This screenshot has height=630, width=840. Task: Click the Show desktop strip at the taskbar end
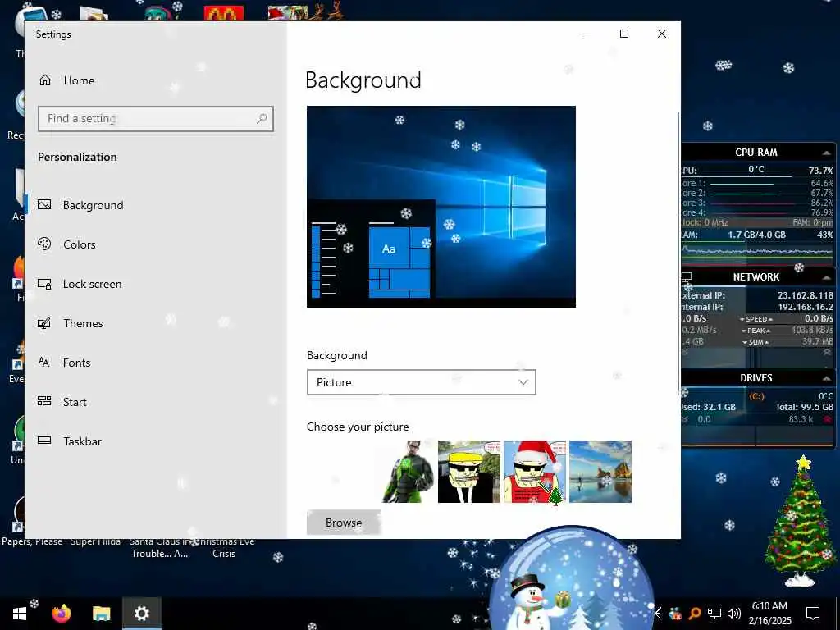(838, 614)
